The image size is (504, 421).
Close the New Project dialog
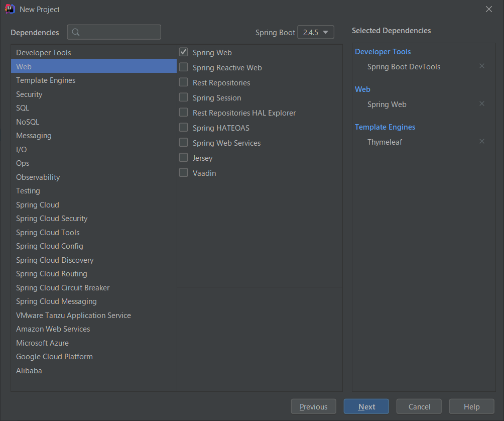[488, 9]
